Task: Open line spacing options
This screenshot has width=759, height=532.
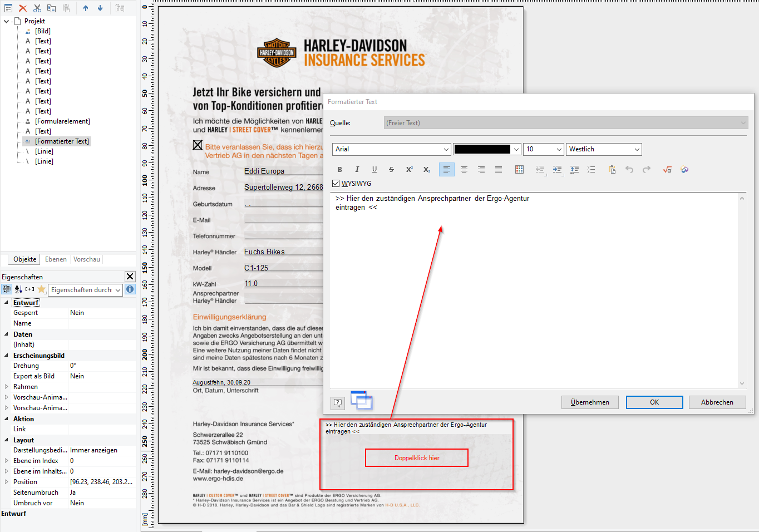Action: (574, 170)
